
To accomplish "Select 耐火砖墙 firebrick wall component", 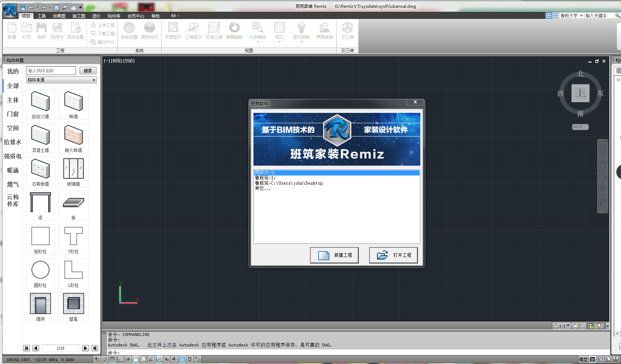I will (74, 138).
